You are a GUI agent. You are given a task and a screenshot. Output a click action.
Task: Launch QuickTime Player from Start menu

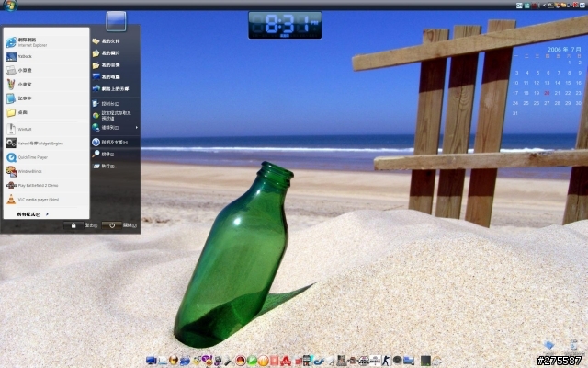pos(47,157)
